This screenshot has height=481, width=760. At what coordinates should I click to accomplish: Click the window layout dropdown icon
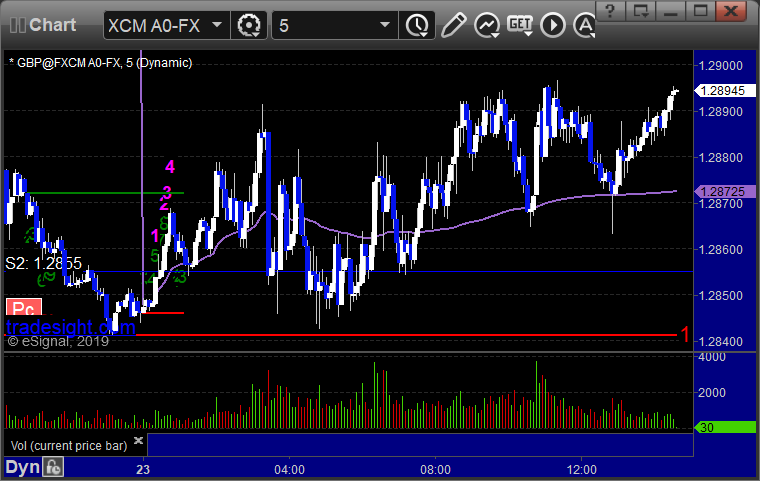click(x=640, y=10)
